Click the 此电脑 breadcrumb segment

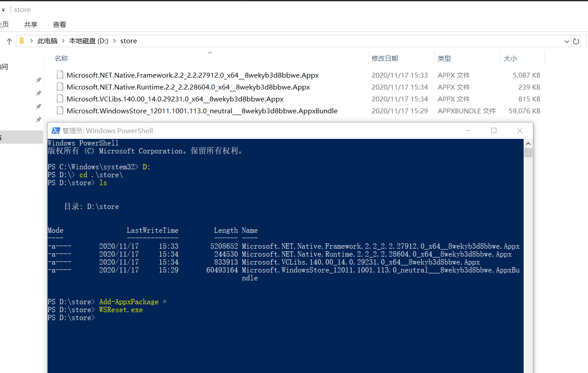coord(48,41)
